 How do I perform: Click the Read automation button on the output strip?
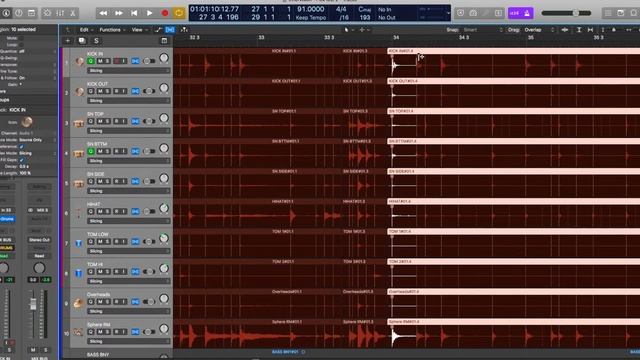tap(39, 256)
